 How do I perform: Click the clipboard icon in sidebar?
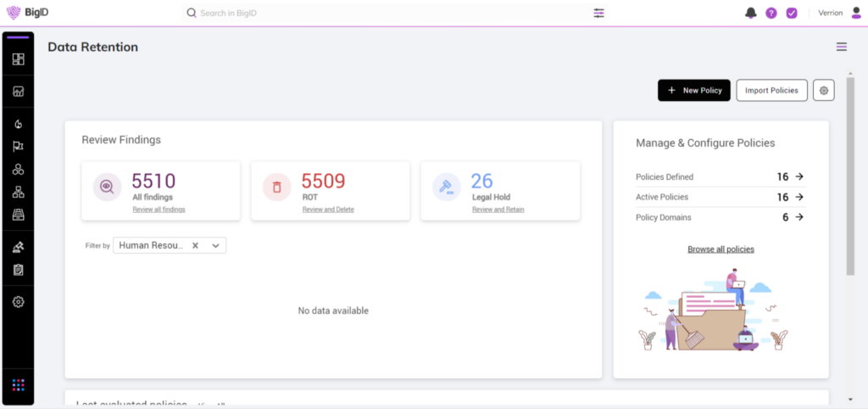[x=18, y=270]
